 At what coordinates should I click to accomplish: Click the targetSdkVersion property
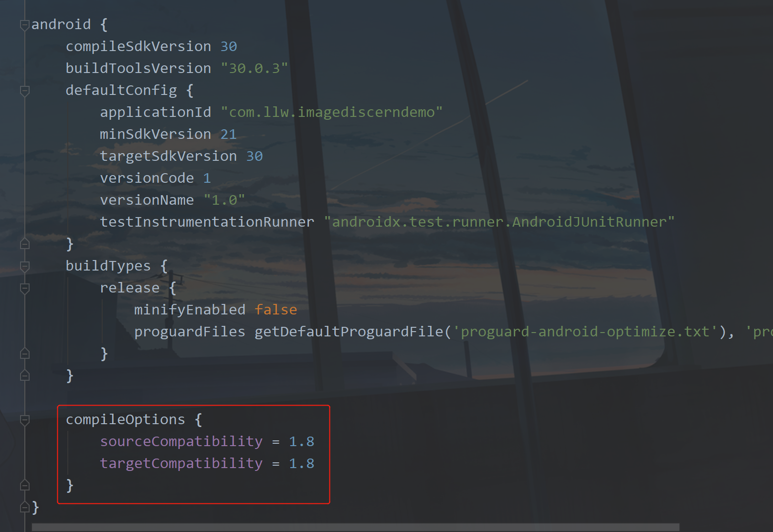pos(169,156)
